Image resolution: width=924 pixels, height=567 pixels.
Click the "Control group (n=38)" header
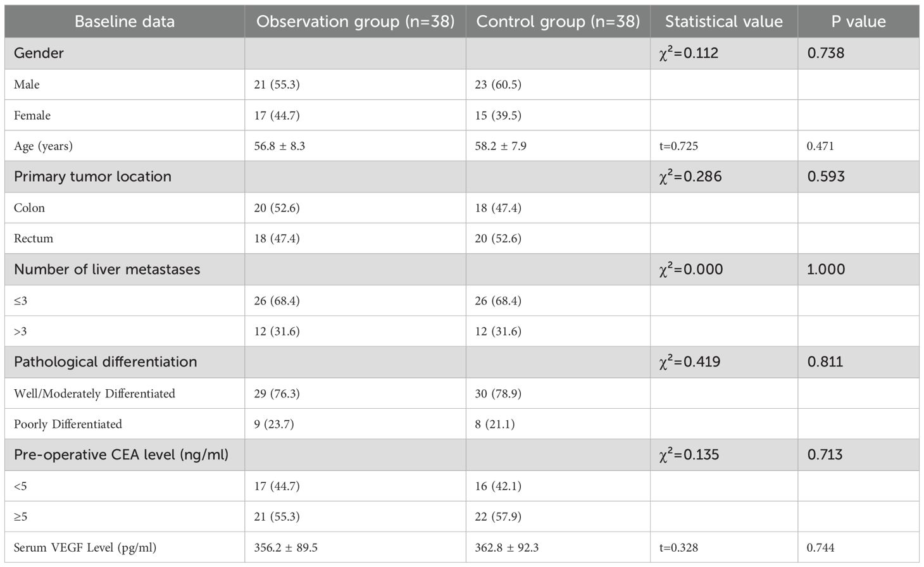(558, 22)
